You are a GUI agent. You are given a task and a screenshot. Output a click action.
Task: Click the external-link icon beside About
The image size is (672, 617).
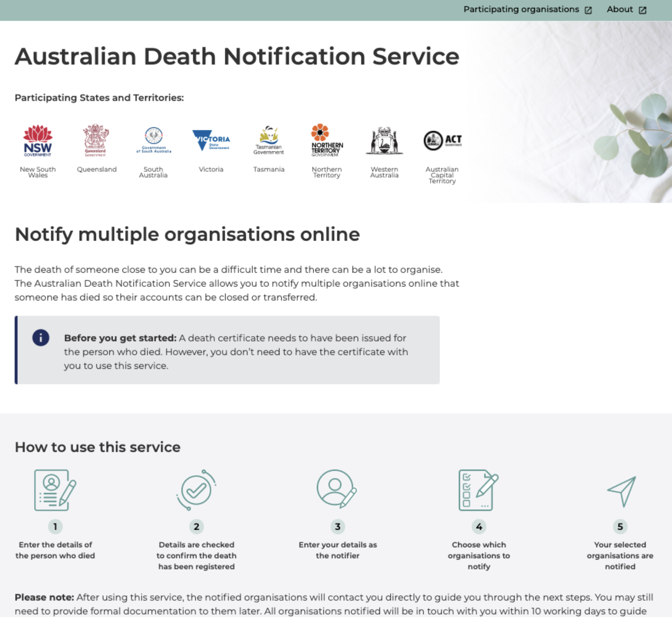[x=642, y=10]
